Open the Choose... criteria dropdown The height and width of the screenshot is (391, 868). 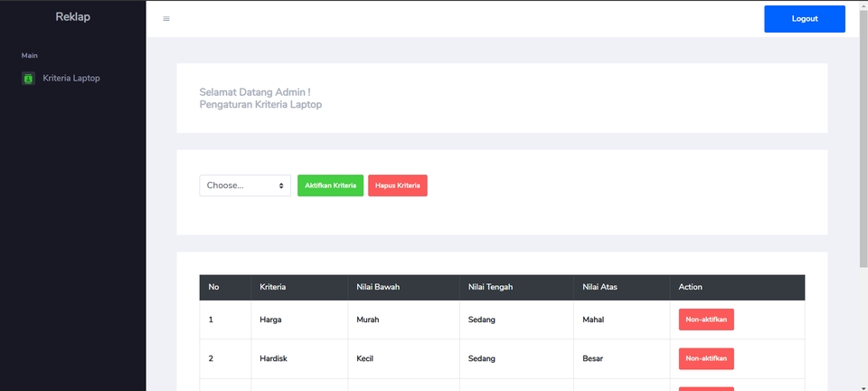pos(245,186)
